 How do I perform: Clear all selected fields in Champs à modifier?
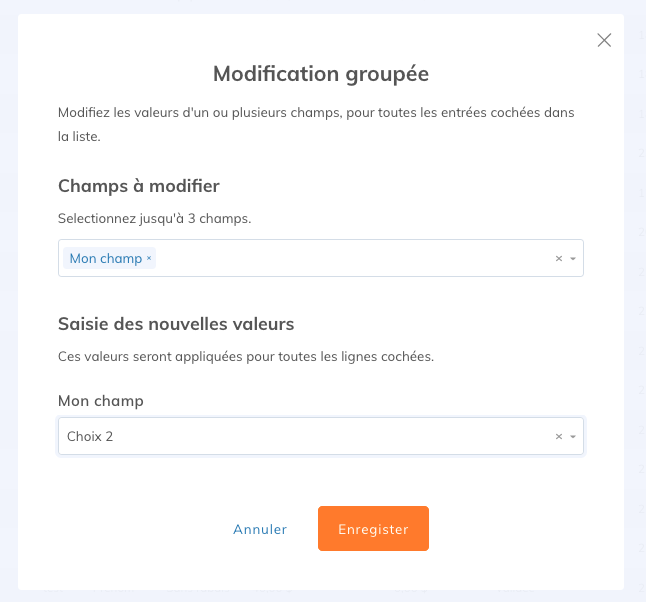tap(559, 258)
